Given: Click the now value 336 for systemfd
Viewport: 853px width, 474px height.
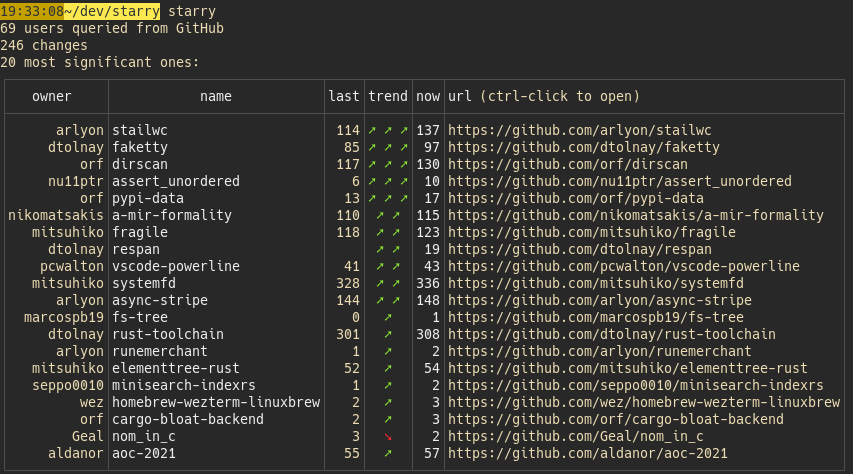Looking at the screenshot, I should (428, 284).
